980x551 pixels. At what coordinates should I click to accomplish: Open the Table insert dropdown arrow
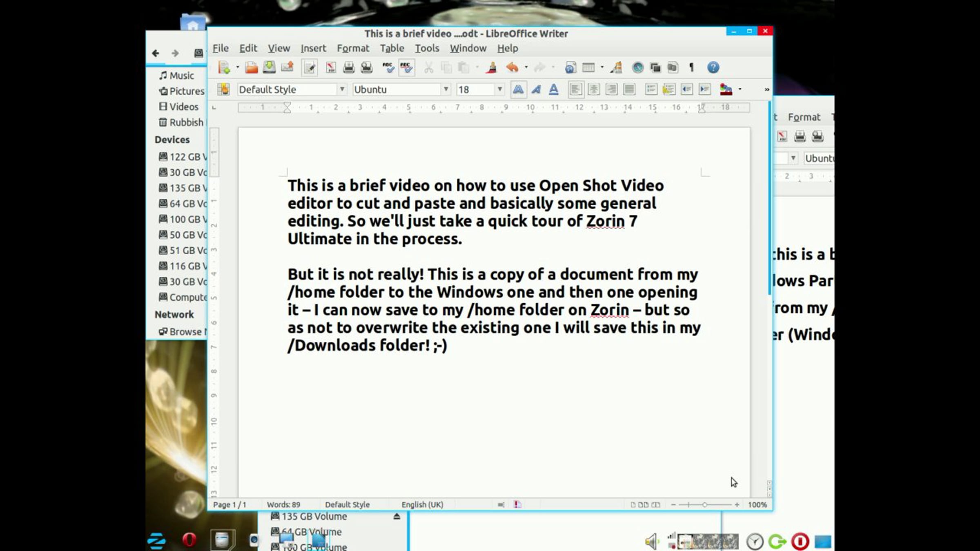click(602, 68)
